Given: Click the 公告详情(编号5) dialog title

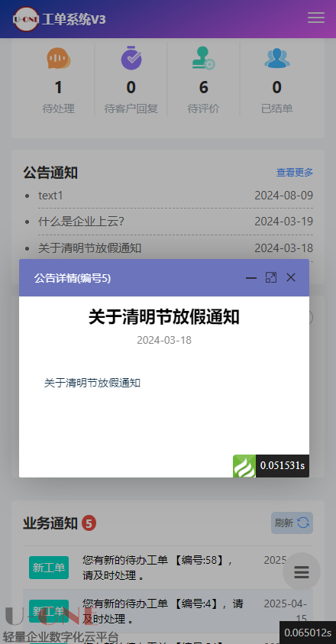Looking at the screenshot, I should coord(73,278).
